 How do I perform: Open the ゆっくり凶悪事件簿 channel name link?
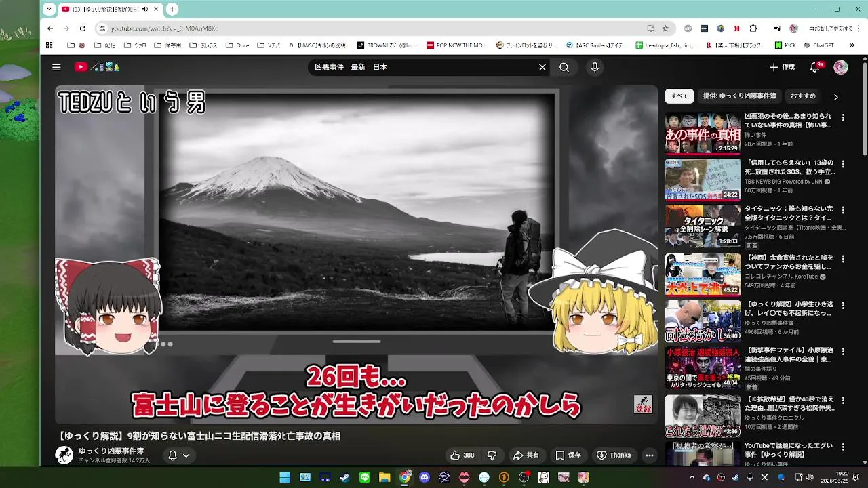click(111, 451)
